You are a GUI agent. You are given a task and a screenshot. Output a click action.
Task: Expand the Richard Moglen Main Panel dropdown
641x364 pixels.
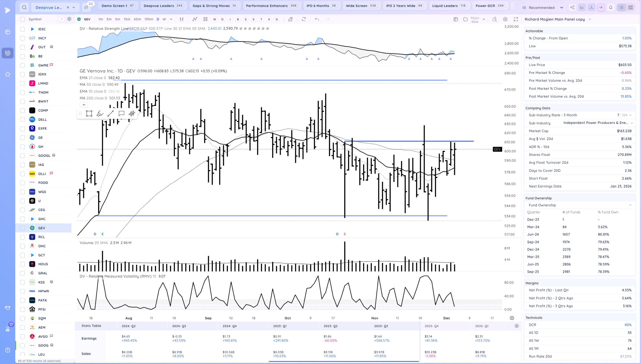click(590, 19)
